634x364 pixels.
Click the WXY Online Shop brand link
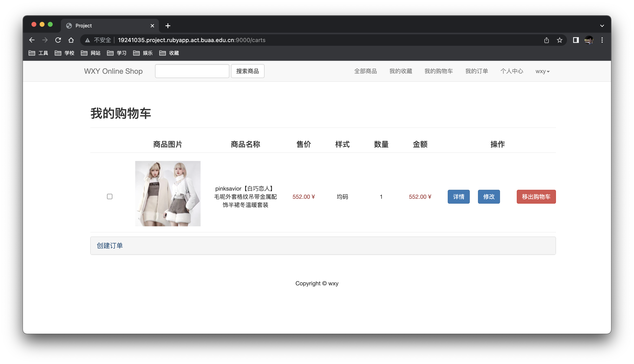[113, 71]
